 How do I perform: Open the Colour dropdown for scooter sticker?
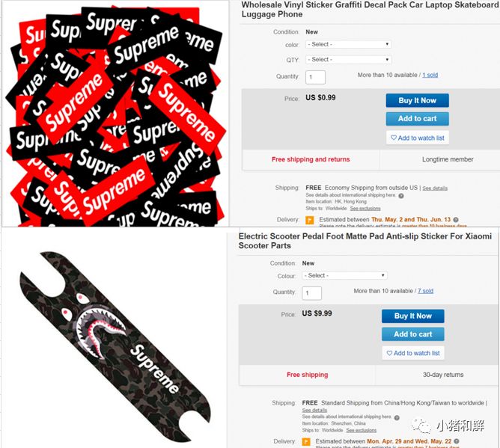[345, 276]
